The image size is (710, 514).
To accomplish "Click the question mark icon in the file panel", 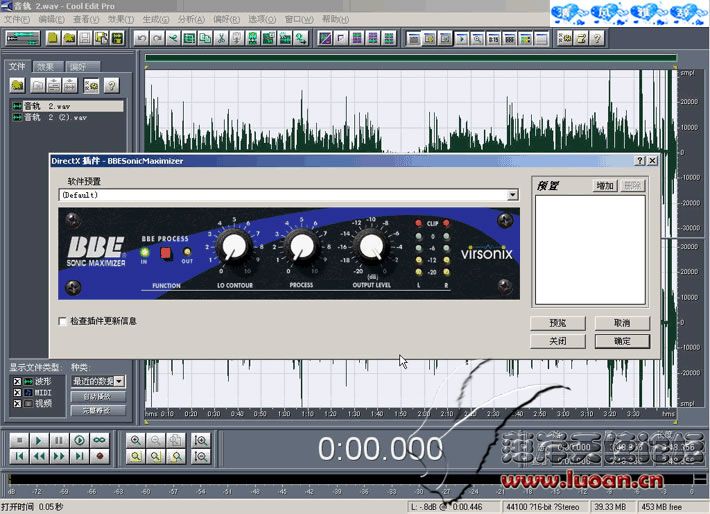I will pyautogui.click(x=111, y=85).
